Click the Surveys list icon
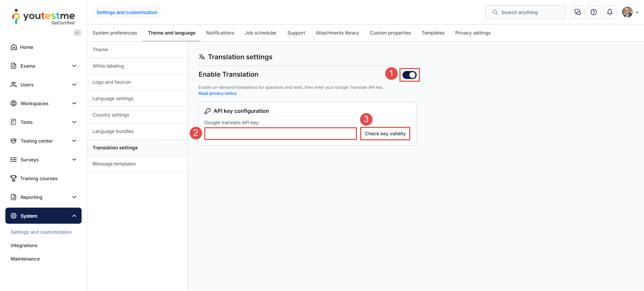 tap(14, 160)
